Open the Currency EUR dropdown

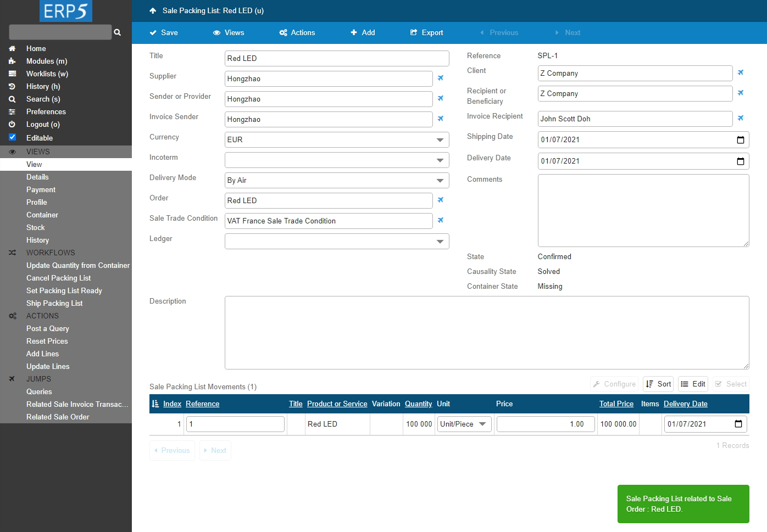pyautogui.click(x=337, y=139)
